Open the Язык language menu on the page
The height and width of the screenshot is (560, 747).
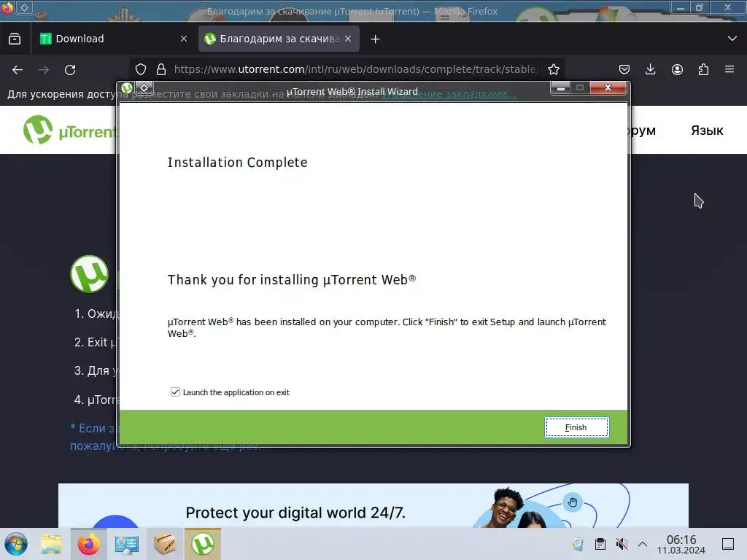[707, 131]
